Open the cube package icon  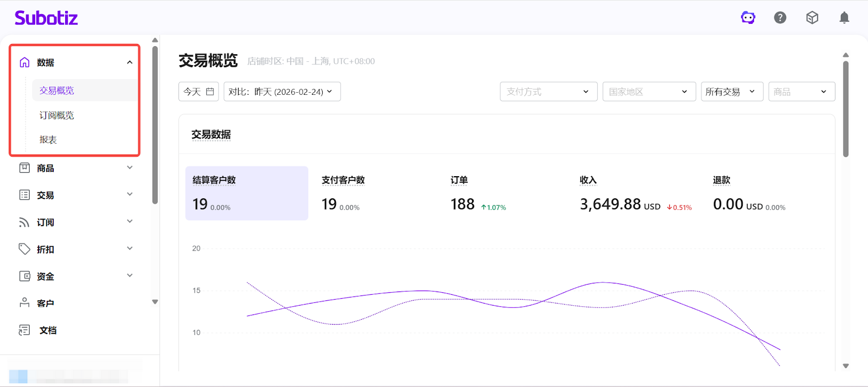(812, 18)
